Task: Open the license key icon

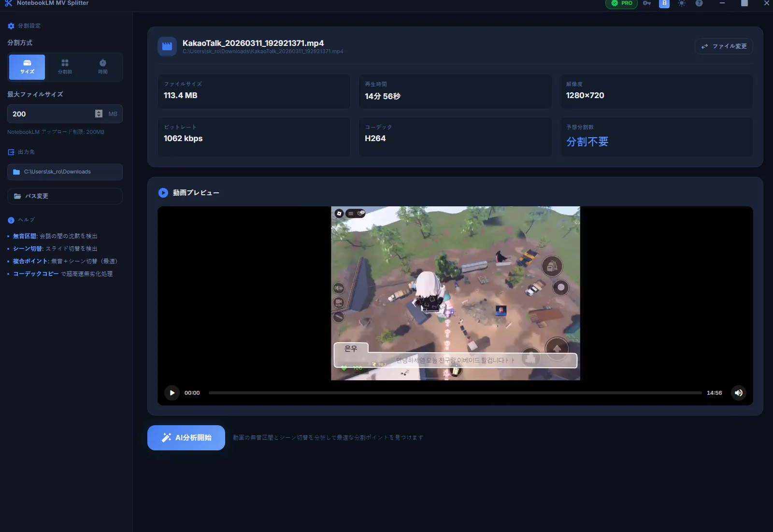Action: (647, 3)
